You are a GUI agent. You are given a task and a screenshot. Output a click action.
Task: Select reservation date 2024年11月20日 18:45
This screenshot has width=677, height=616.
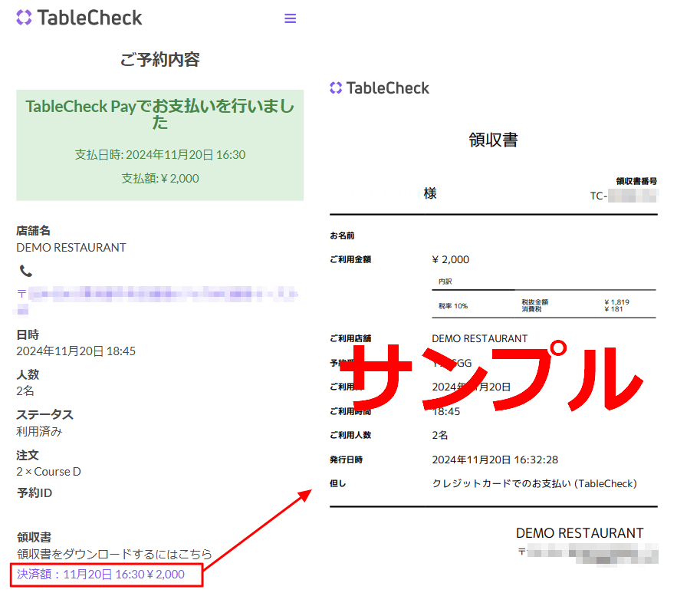76,351
